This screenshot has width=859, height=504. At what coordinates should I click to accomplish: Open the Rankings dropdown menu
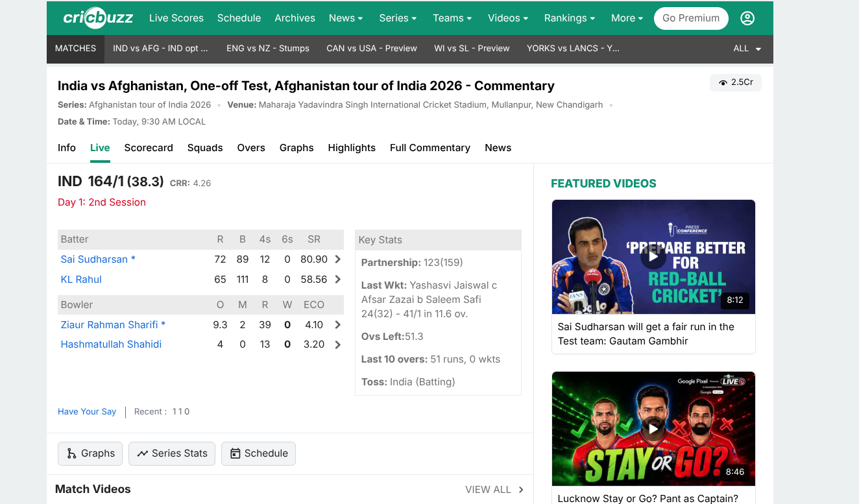pyautogui.click(x=570, y=18)
